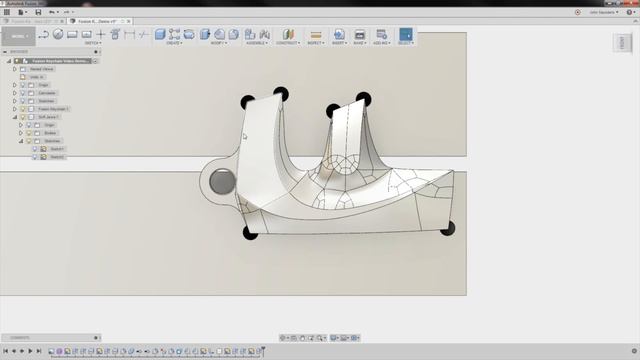Open the MODIFY dropdown menu

tap(219, 43)
